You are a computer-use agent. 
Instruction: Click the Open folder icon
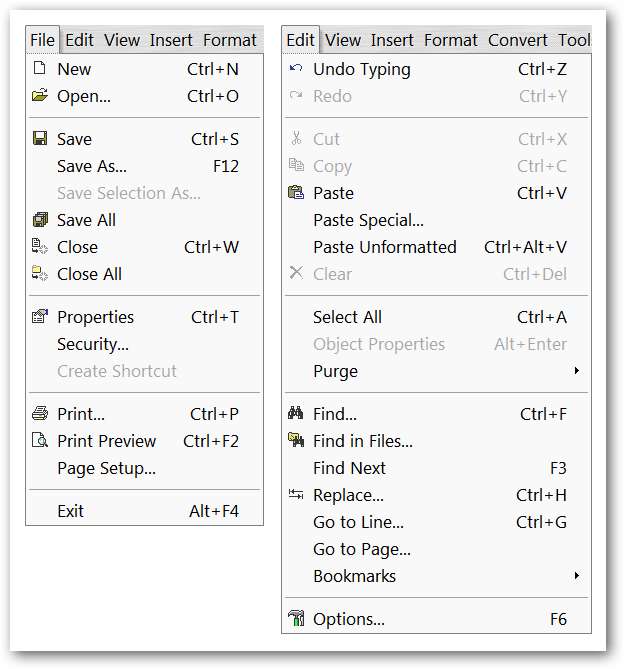pyautogui.click(x=40, y=96)
